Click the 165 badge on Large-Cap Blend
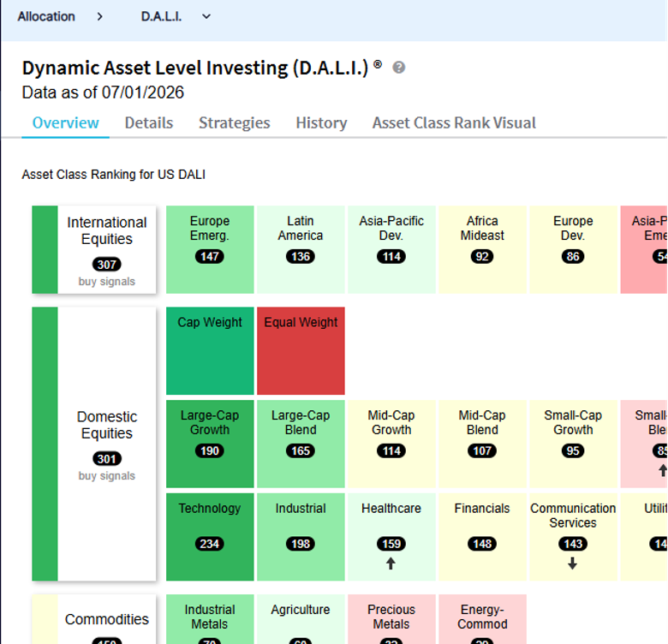 pos(301,450)
